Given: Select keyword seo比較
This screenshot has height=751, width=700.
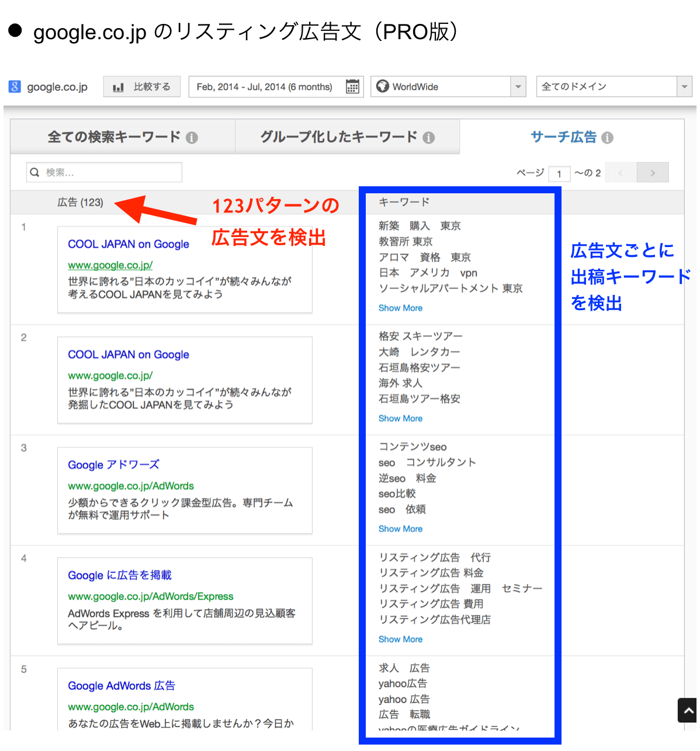Looking at the screenshot, I should (x=397, y=493).
